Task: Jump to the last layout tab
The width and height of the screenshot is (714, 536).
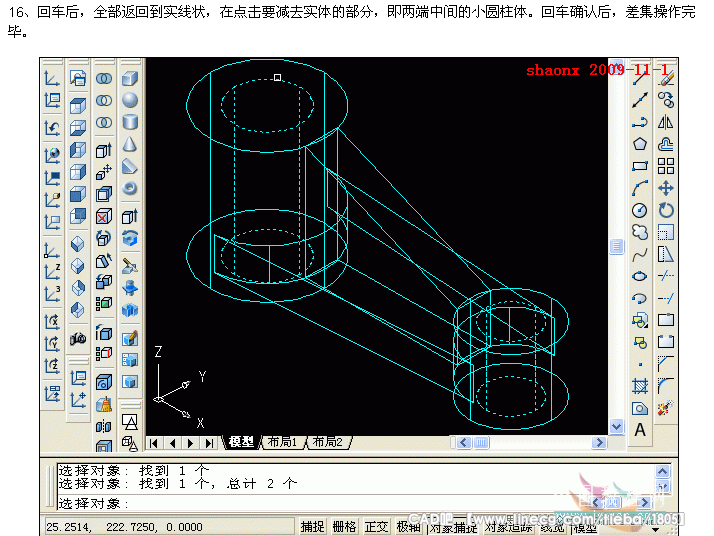Action: [x=209, y=443]
